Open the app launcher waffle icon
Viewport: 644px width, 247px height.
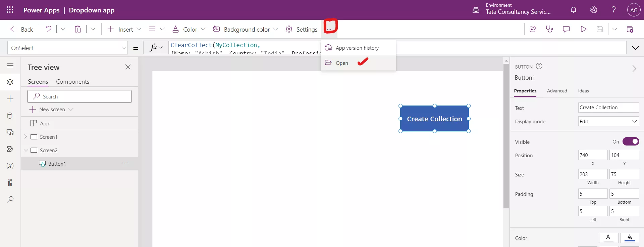[x=10, y=10]
